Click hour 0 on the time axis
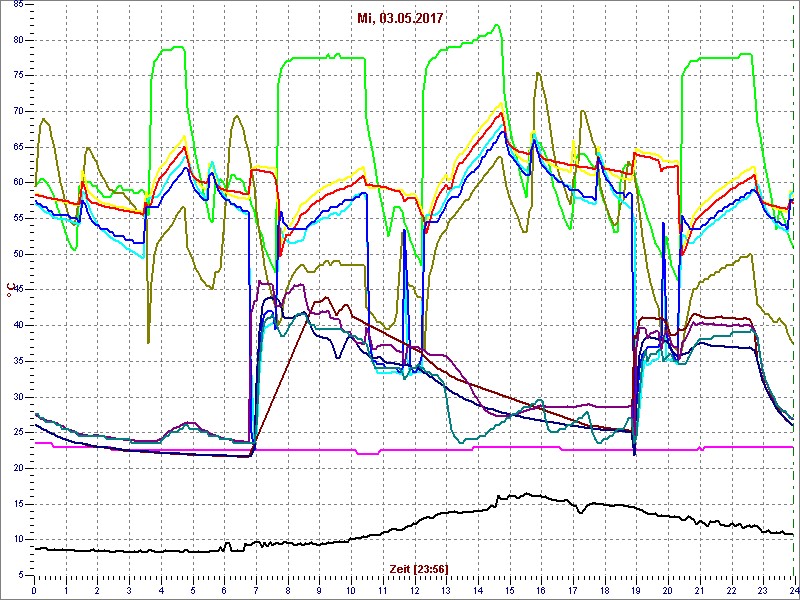The width and height of the screenshot is (800, 600). pyautogui.click(x=34, y=590)
